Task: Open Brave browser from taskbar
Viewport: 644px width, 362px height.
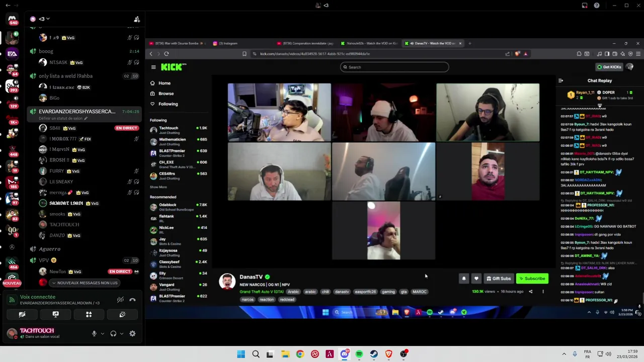Action: pos(388,354)
